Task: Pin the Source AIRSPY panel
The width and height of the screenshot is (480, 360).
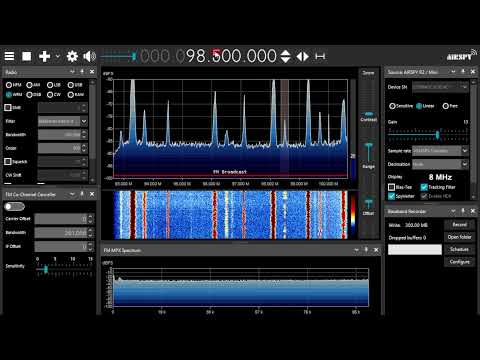Action: (463, 72)
